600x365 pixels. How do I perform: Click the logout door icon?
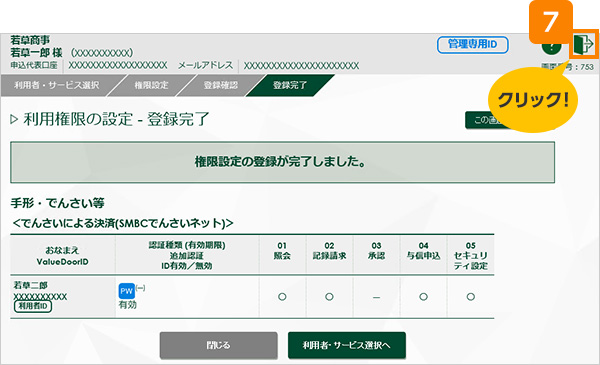[x=584, y=44]
